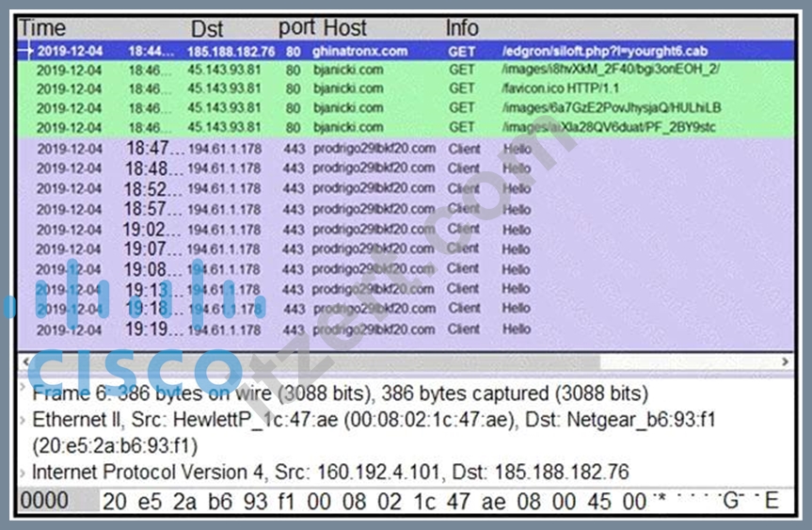
Task: Select the Client Hello packet at 19:02
Action: (406, 230)
